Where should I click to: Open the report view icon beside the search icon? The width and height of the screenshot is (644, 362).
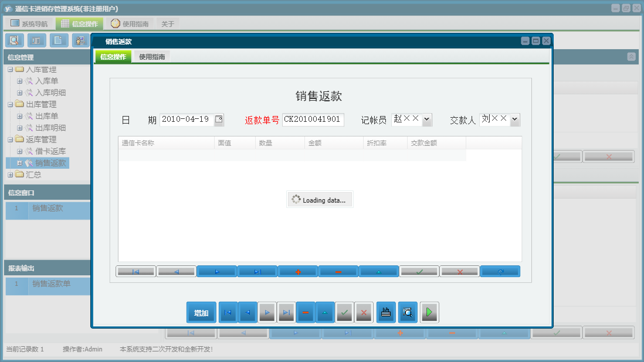pos(36,40)
